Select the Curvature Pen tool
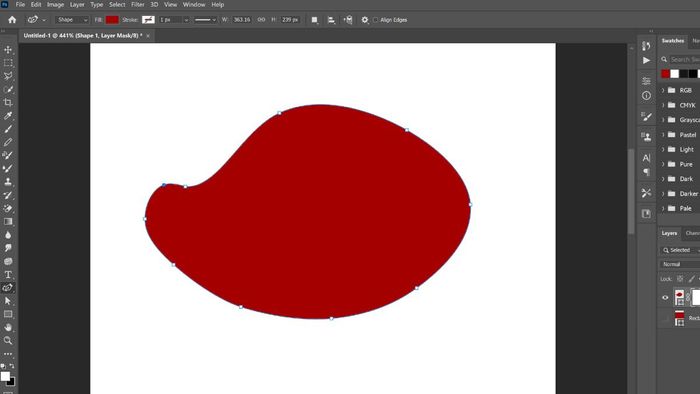 [8, 288]
